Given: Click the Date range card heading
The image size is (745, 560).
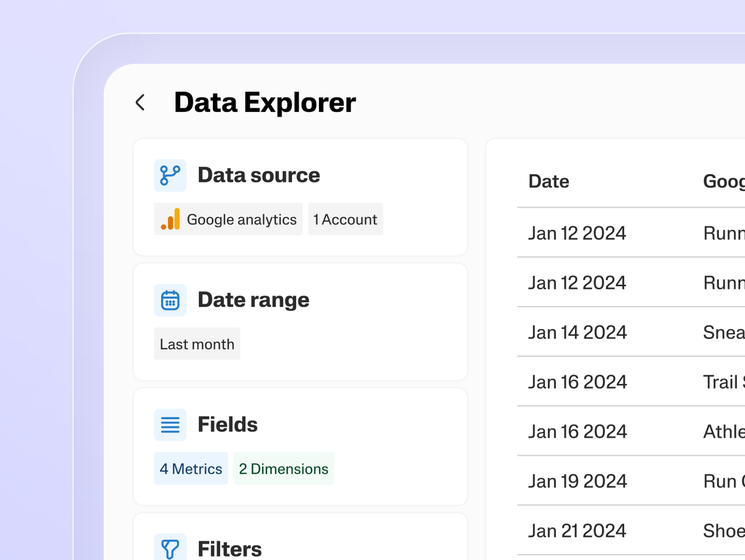Looking at the screenshot, I should 253,300.
